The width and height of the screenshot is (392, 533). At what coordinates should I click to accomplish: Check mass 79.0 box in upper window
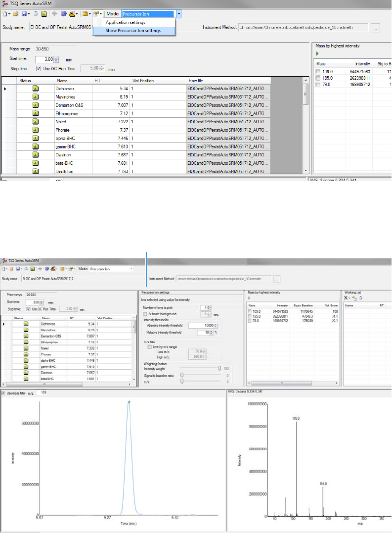[x=318, y=85]
